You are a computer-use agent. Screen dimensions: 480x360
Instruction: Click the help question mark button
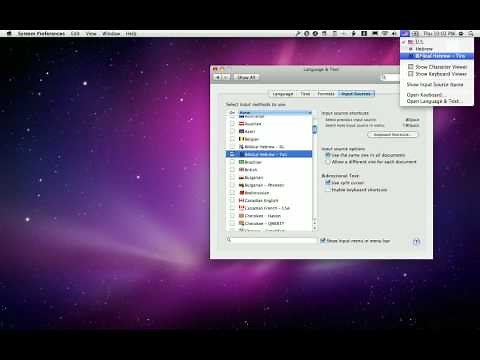(416, 242)
